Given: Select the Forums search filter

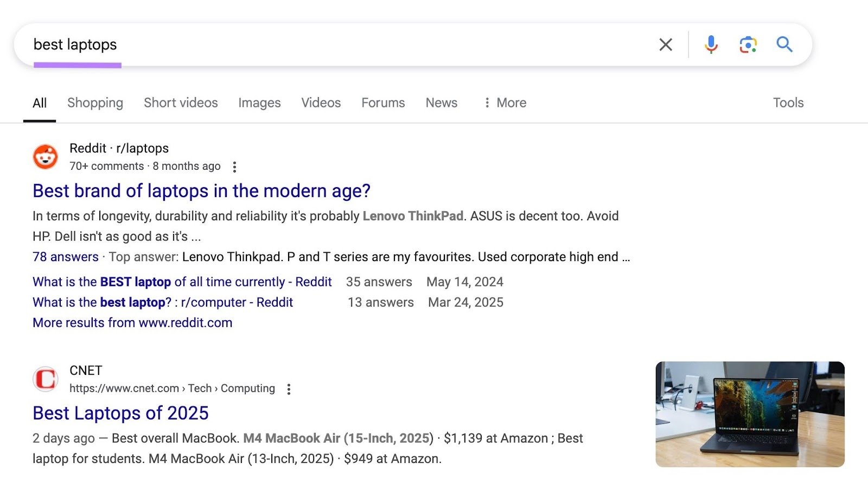Looking at the screenshot, I should click(382, 103).
